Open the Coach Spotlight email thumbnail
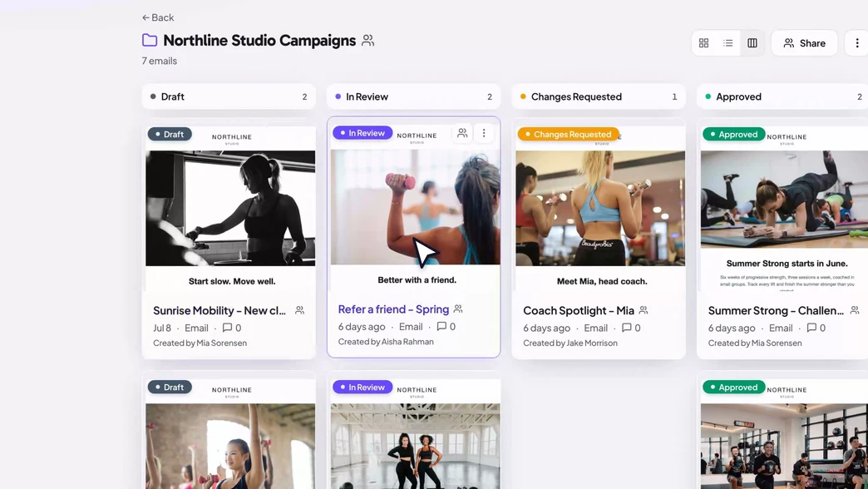The width and height of the screenshot is (868, 489). (x=600, y=208)
